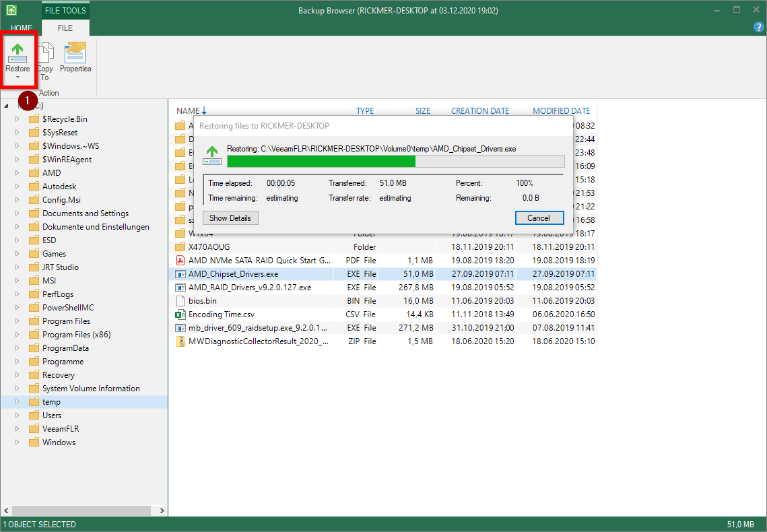Click the mb_driver_609_raidsetup.exe file icon
Viewport: 767px width, 532px height.
(x=180, y=327)
